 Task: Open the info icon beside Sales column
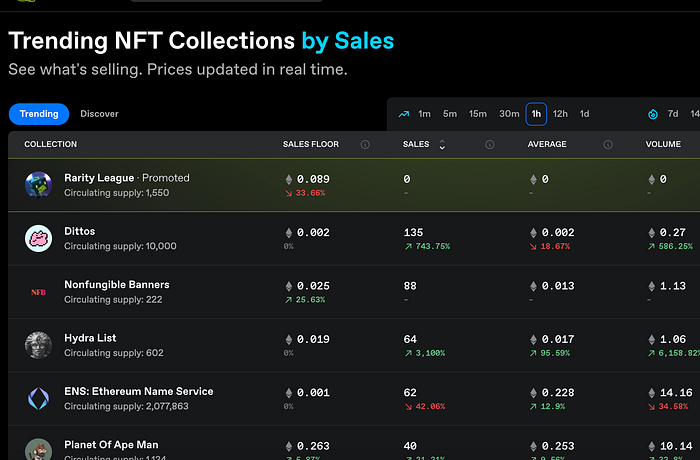[x=490, y=145]
